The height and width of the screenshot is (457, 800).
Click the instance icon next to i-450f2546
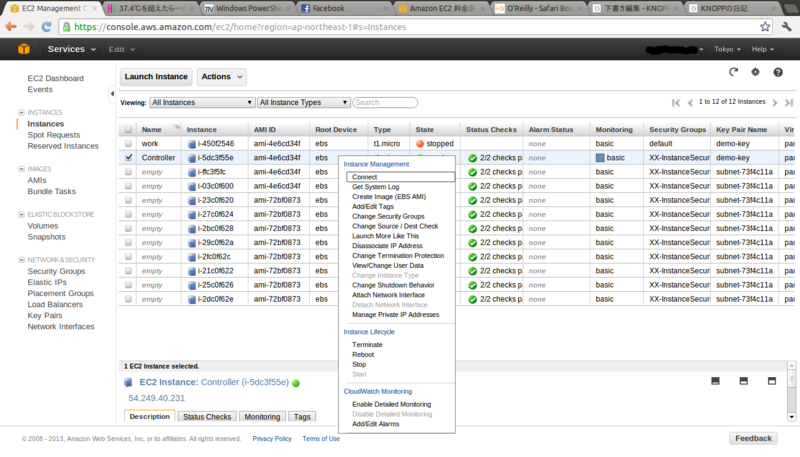pyautogui.click(x=192, y=144)
